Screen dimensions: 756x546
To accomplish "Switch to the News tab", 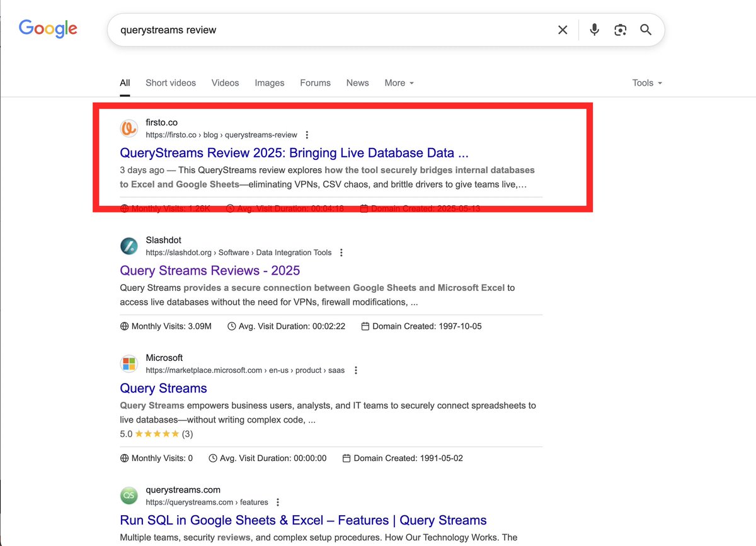I will tap(358, 82).
